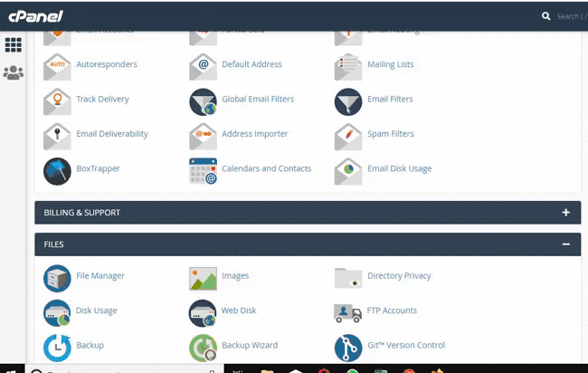The height and width of the screenshot is (373, 588).
Task: Click the Calendars and Contacts icon
Action: 203,171
